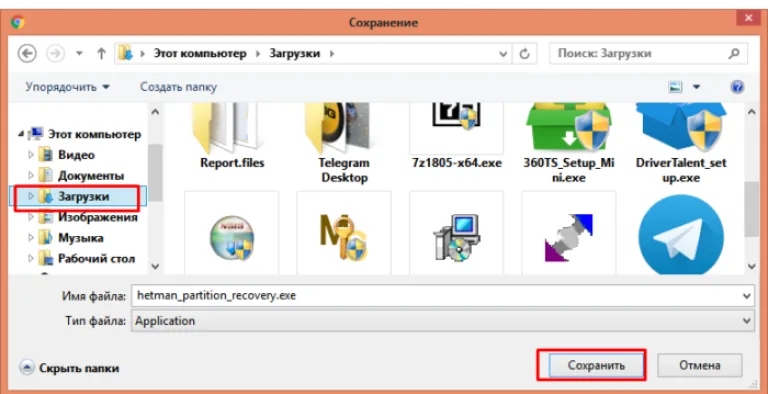Click the 'Сохранить' button
The image size is (768, 394).
click(596, 366)
